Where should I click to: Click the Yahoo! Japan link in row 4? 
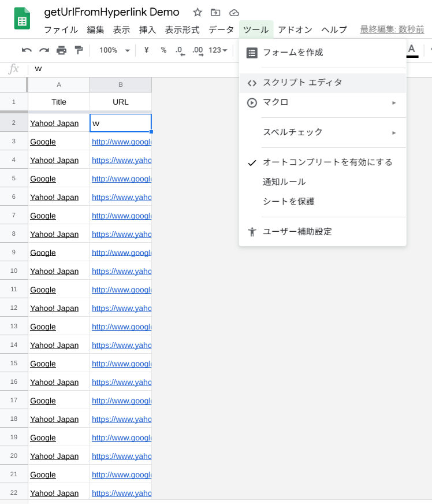(54, 160)
